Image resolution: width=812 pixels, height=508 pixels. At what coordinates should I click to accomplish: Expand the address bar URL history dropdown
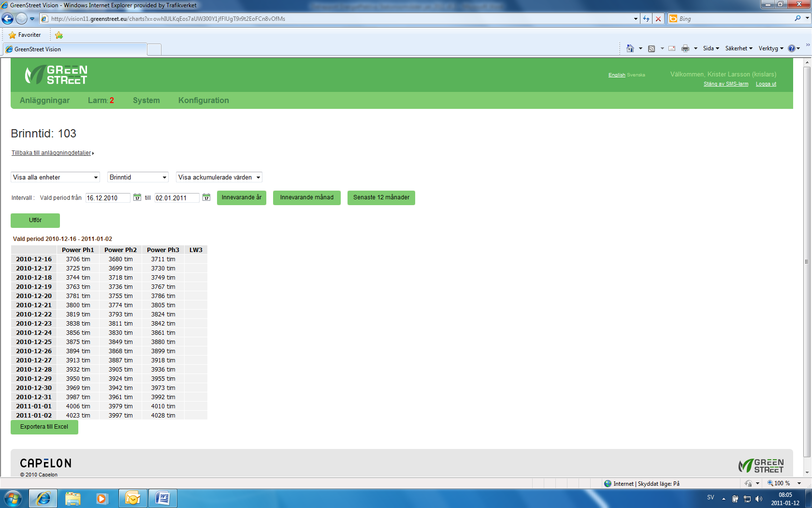coord(636,19)
